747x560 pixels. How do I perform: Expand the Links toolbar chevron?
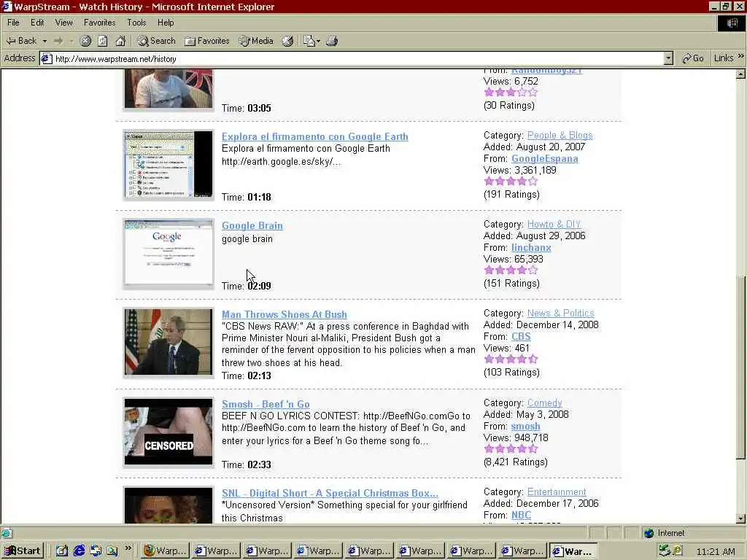(x=741, y=56)
